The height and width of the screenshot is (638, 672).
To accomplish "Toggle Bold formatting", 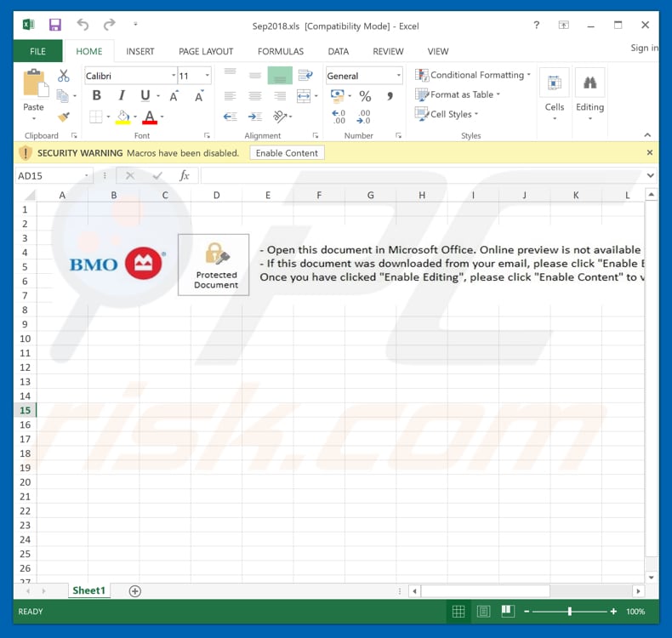I will pyautogui.click(x=97, y=95).
